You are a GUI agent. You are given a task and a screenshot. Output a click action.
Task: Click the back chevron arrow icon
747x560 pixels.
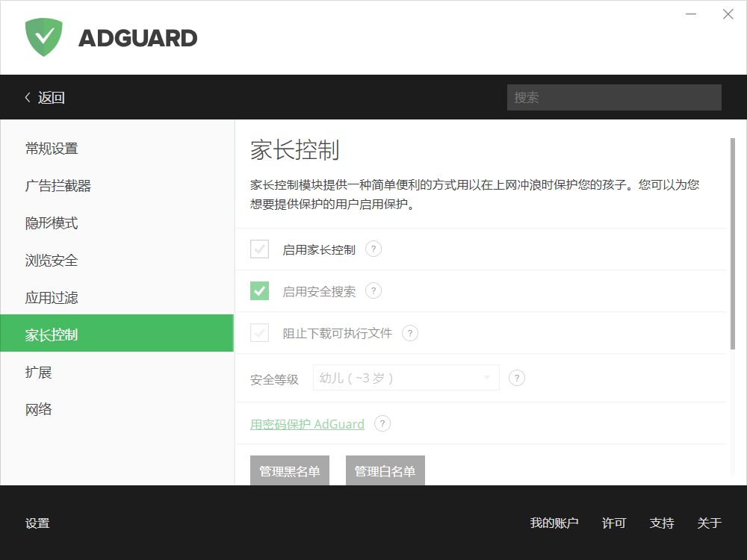tap(28, 97)
